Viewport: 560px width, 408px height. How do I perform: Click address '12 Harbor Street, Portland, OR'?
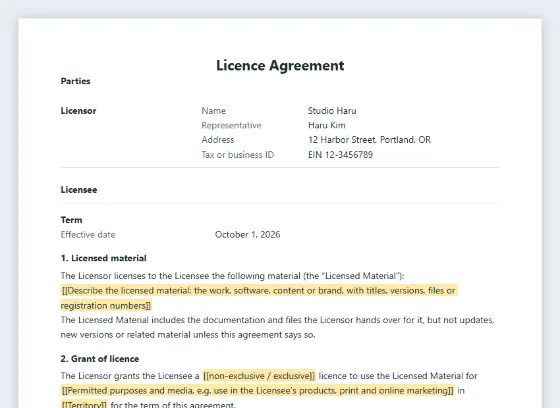point(369,140)
